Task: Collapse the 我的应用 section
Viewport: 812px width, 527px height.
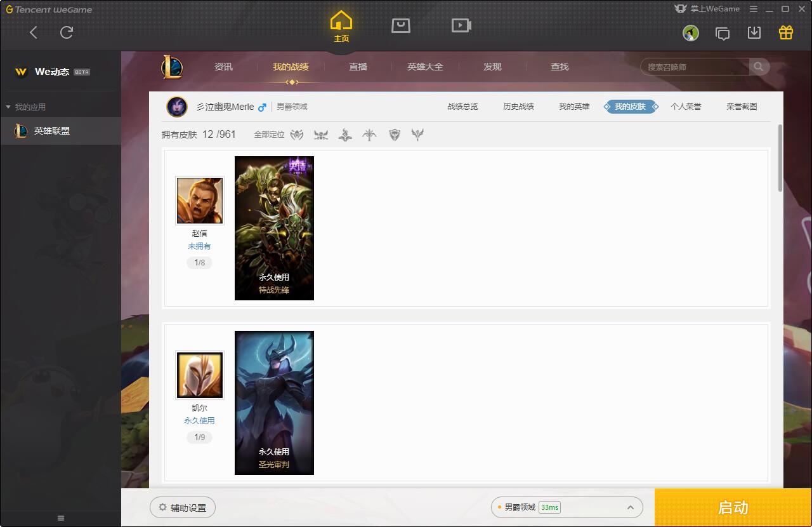Action: pyautogui.click(x=8, y=107)
